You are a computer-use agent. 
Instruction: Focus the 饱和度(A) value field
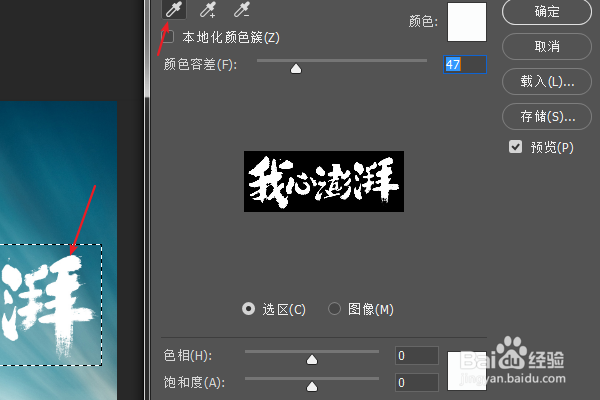[x=417, y=382]
